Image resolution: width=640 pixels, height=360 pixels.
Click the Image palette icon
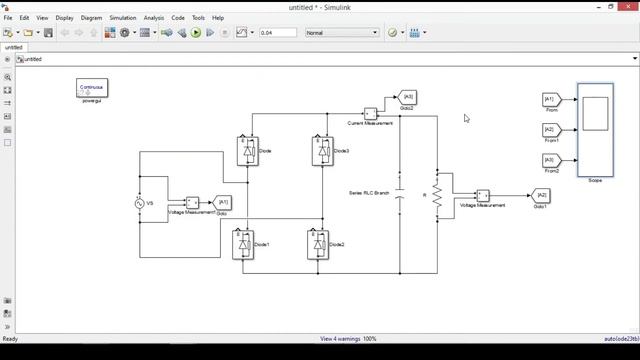point(7,130)
